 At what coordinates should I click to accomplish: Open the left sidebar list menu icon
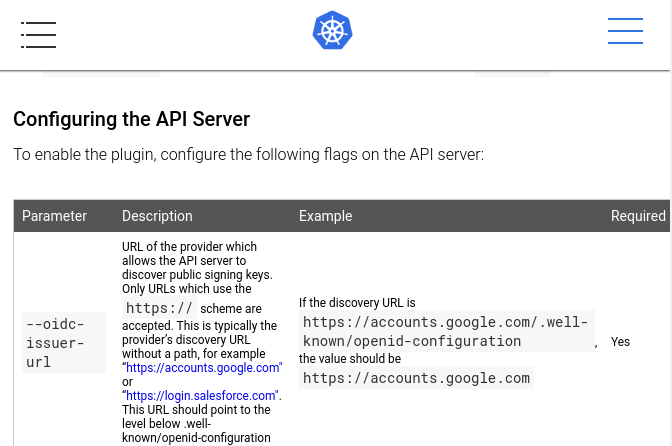click(38, 34)
